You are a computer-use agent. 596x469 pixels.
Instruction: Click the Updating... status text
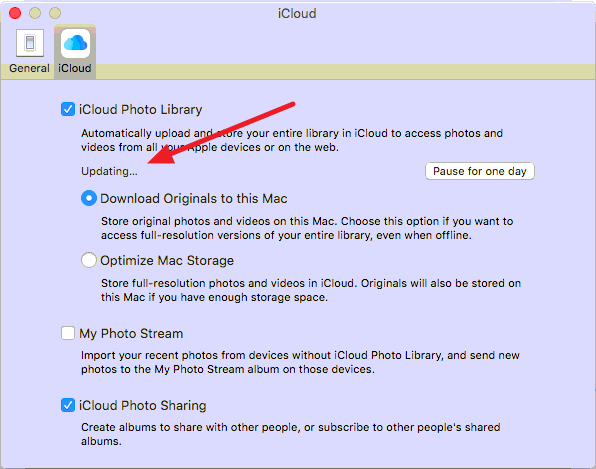109,171
